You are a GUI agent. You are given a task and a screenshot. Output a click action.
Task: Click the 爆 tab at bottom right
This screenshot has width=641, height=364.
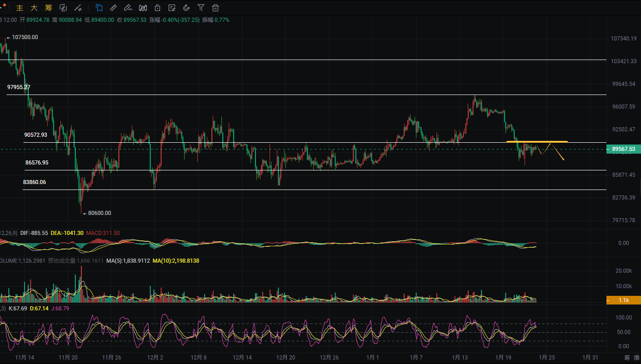(x=636, y=358)
